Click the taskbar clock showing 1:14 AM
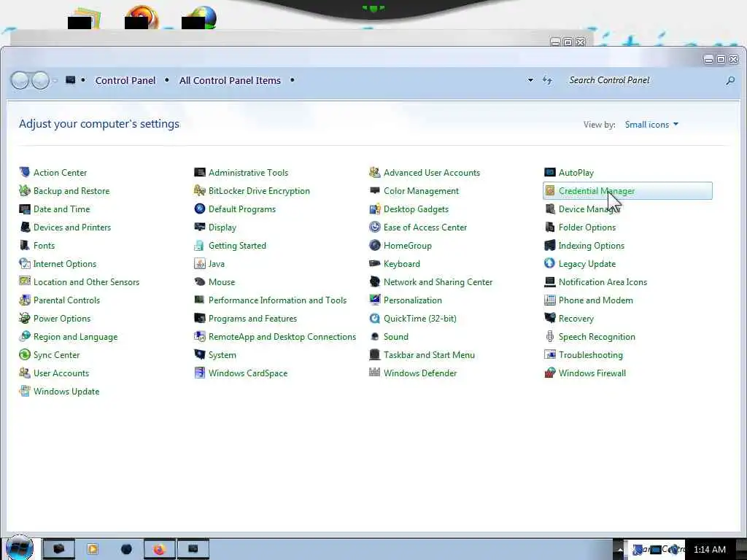747x560 pixels. 709,550
